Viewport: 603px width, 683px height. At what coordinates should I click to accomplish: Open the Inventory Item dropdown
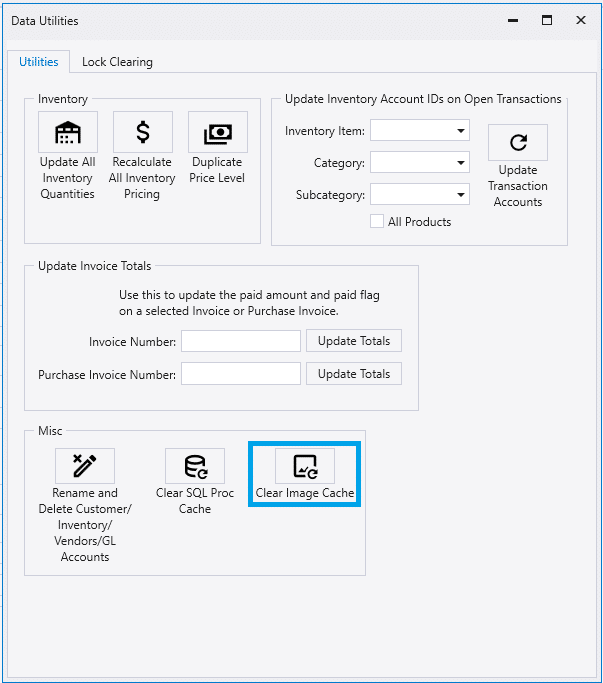(x=420, y=130)
